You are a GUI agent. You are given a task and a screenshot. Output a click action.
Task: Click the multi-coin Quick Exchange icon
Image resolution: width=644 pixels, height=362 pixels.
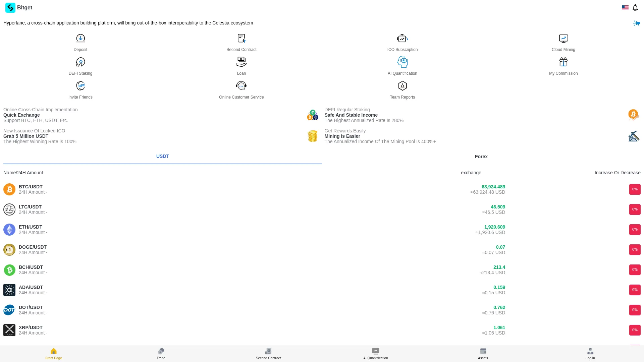click(313, 115)
